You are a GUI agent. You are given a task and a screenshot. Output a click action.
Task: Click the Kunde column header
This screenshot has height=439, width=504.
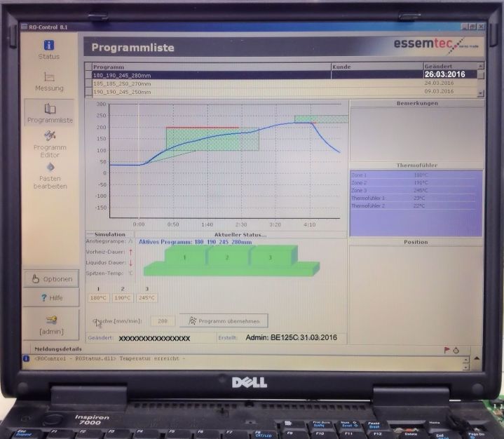click(x=376, y=67)
